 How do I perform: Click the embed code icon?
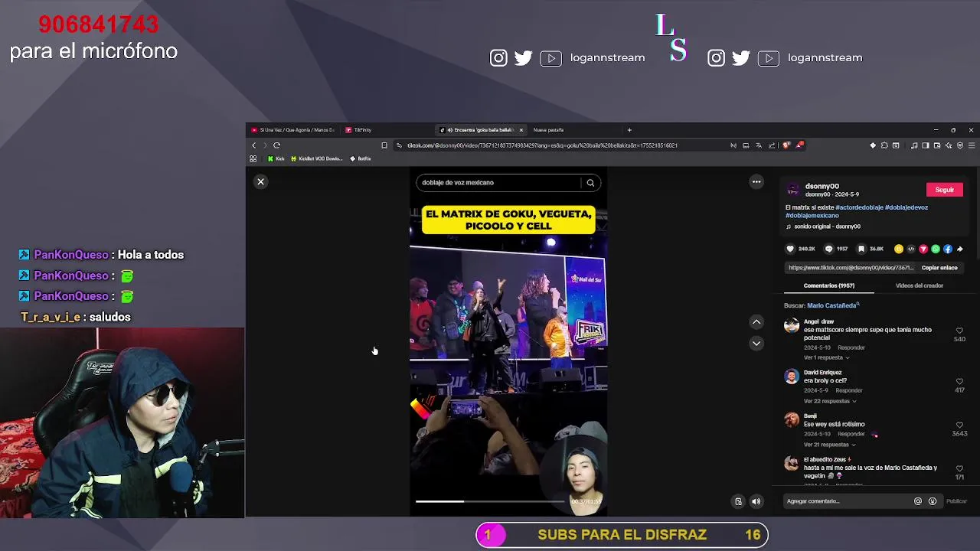[911, 249]
